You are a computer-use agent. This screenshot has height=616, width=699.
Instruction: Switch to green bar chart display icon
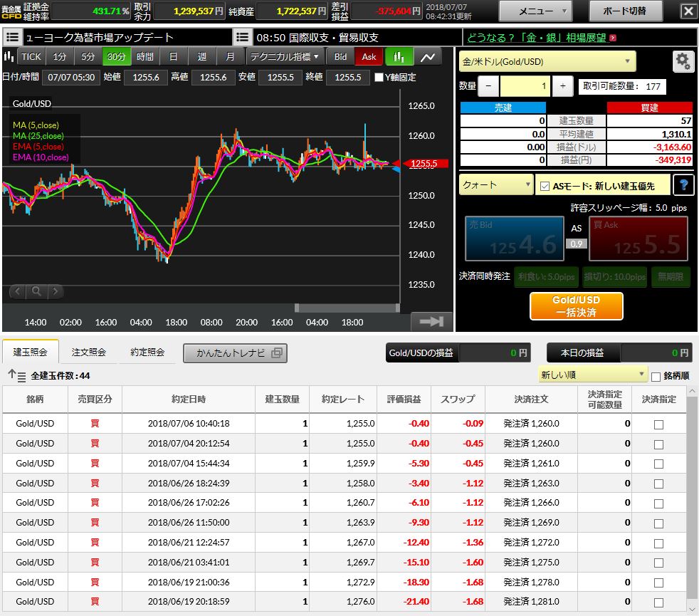click(399, 57)
